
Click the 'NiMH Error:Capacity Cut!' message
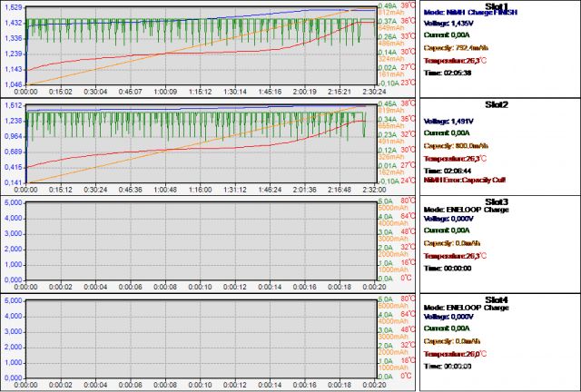tap(465, 180)
